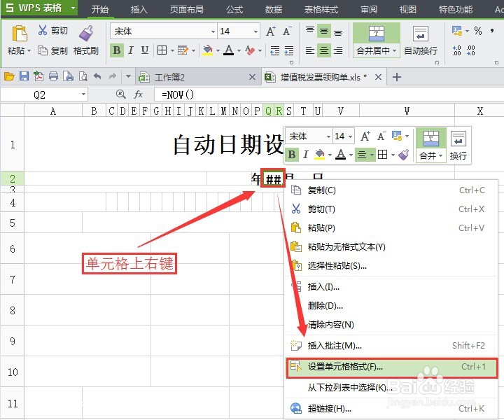This screenshot has width=504, height=420.
Task: Open the WPS application menu arrow
Action: (73, 8)
